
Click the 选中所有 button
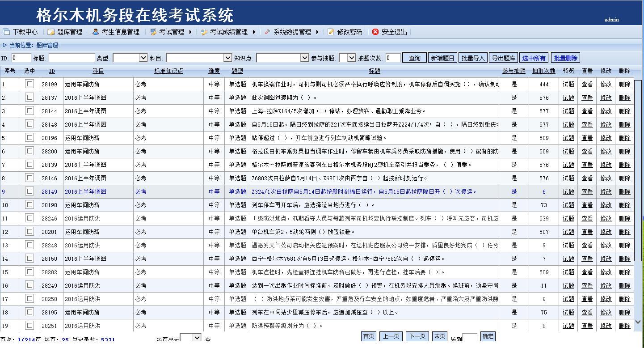534,58
